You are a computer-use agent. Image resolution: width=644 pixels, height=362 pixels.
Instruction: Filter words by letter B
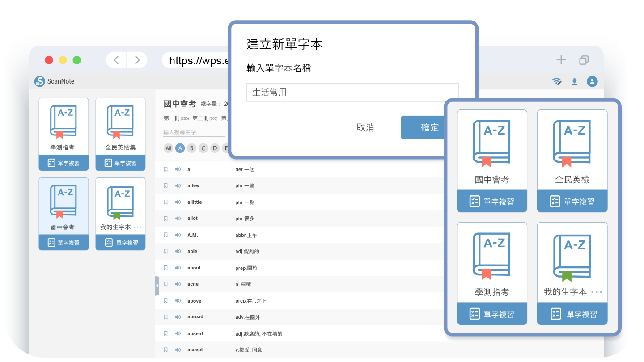191,148
